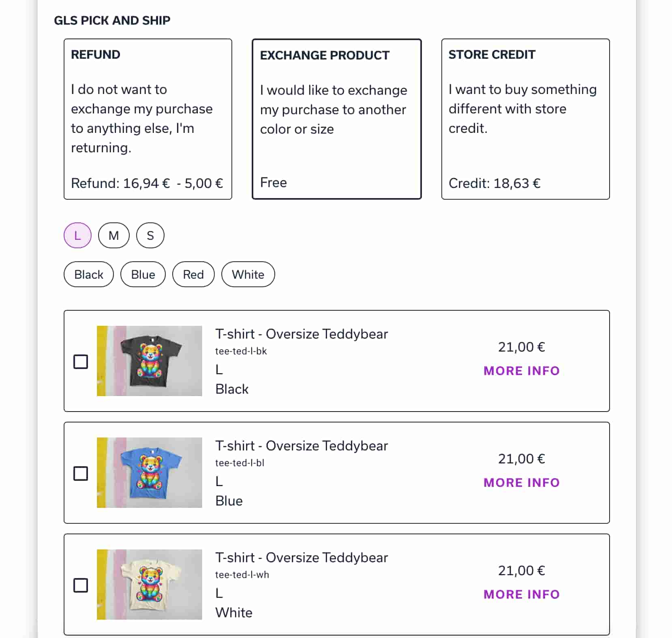Choose the Exchange Product option card

(x=337, y=119)
